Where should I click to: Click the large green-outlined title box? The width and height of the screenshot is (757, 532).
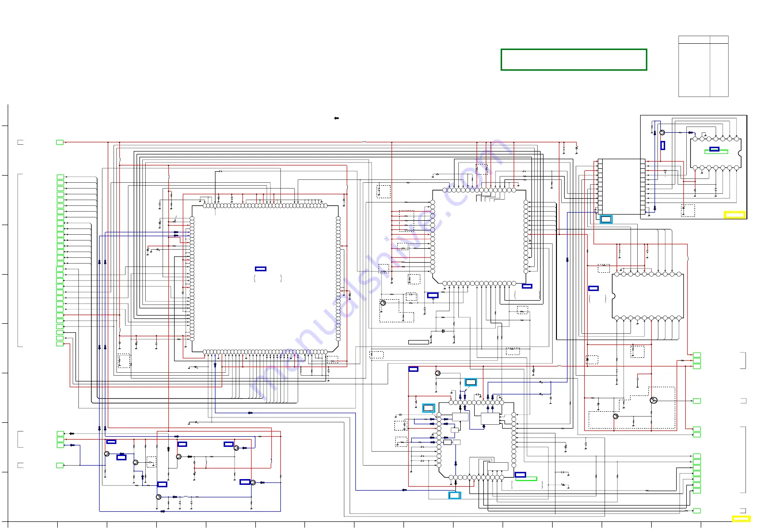coord(574,60)
